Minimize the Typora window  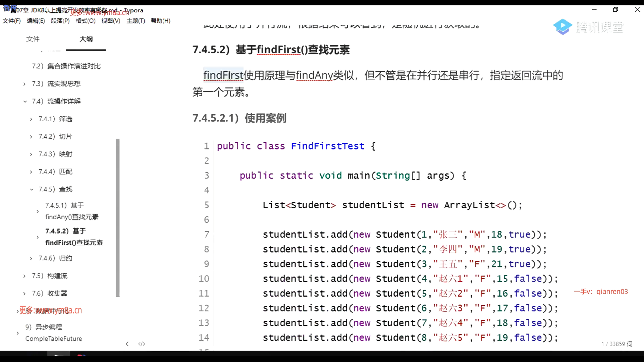click(594, 10)
